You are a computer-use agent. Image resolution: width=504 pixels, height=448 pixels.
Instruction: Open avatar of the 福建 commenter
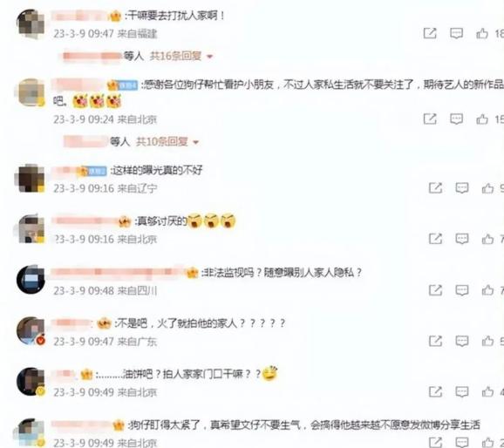[x=31, y=23]
